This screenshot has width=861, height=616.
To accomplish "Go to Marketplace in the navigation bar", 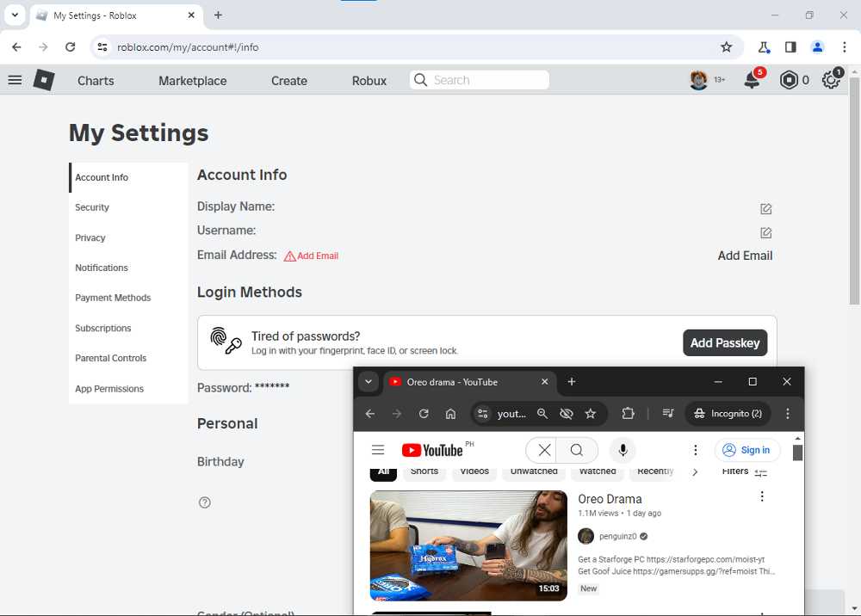I will [x=192, y=81].
